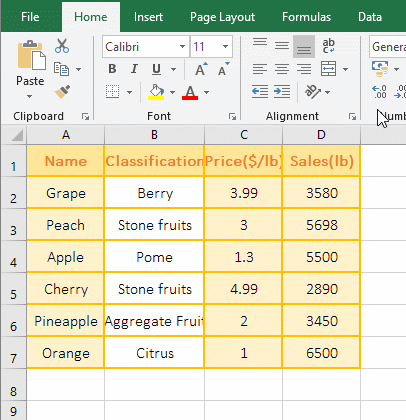Select the Format Painter brush
The image size is (406, 420).
coord(62,92)
